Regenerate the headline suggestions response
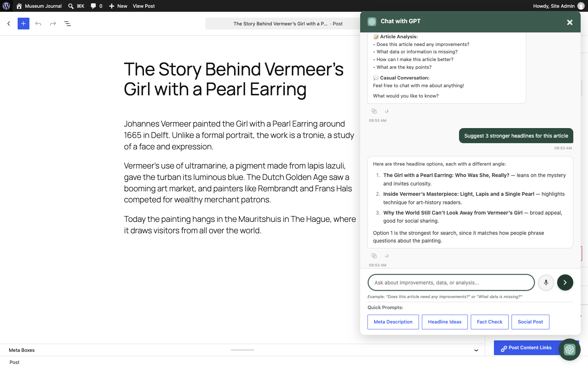The height and width of the screenshot is (368, 588). click(387, 256)
